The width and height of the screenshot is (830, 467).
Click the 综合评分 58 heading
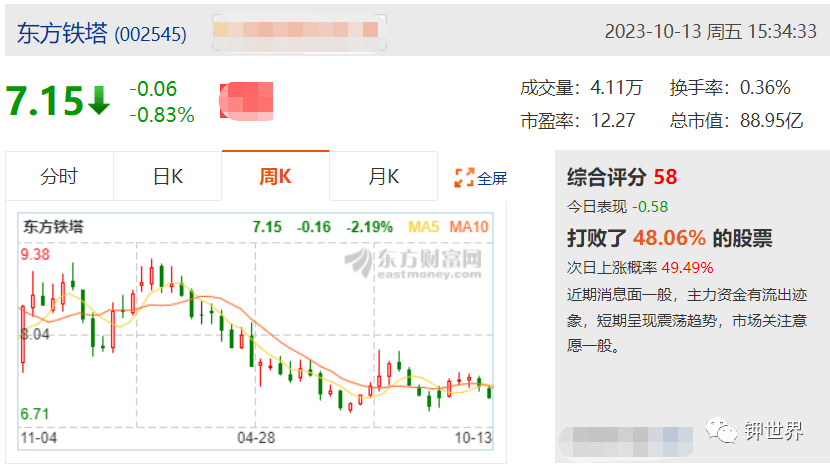622,177
